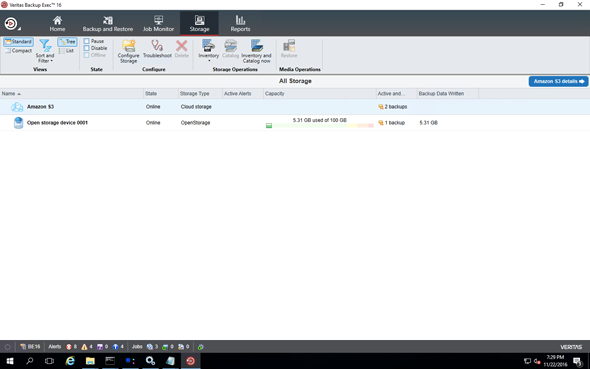The width and height of the screenshot is (590, 369).
Task: Click the Alerts label in status bar
Action: (55, 347)
